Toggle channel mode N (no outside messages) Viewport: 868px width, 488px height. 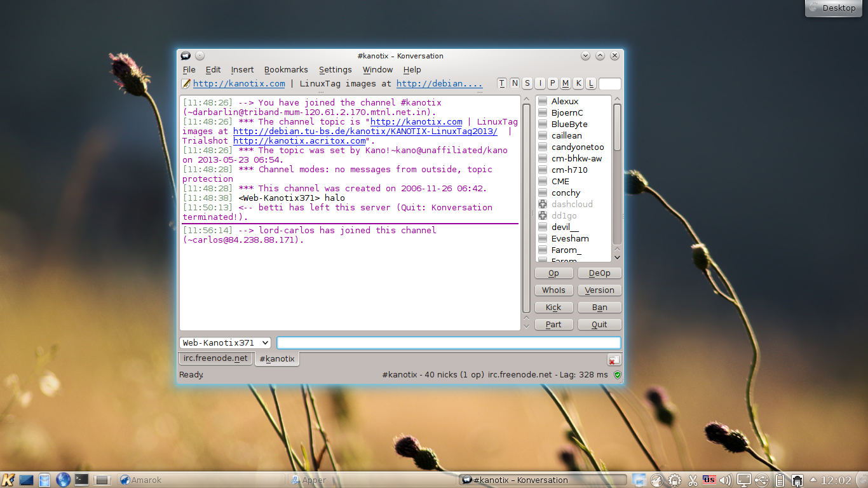click(515, 84)
